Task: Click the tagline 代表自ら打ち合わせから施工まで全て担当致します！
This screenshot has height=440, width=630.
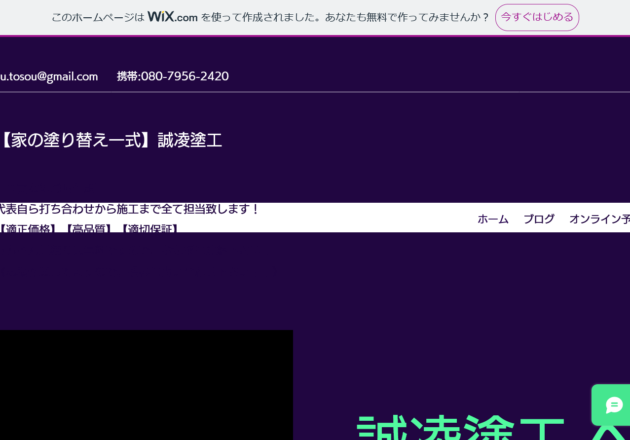Action: click(x=129, y=209)
